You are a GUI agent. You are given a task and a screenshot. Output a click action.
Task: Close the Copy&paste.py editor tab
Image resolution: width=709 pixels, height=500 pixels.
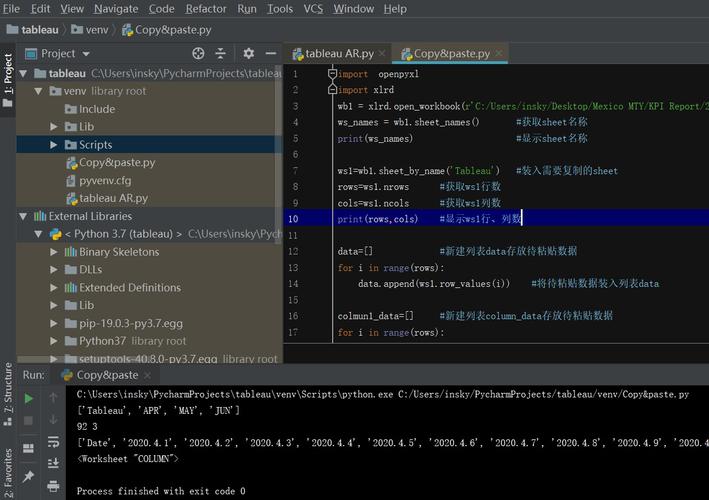[x=498, y=53]
